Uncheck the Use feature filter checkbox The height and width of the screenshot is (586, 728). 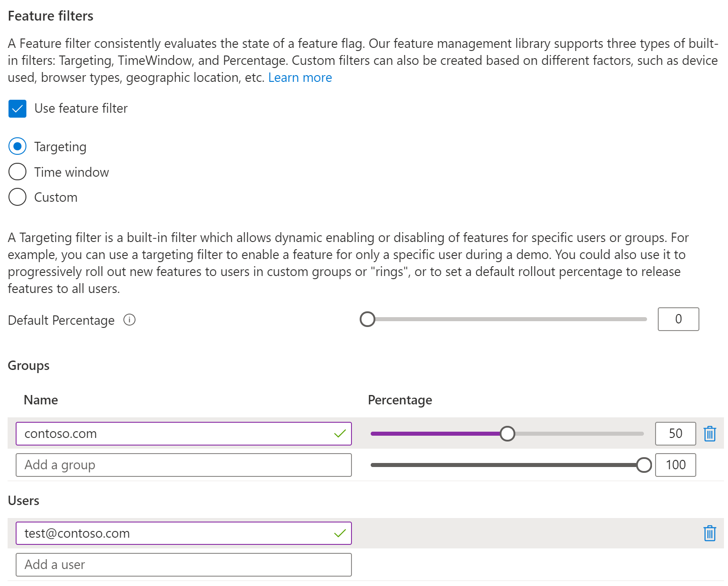17,109
